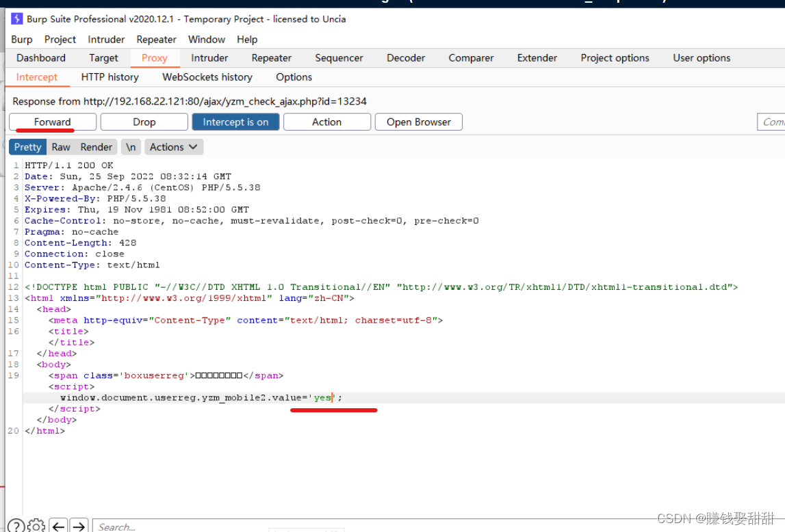Toggle the \n non-printable characters button
This screenshot has height=532, width=785.
[x=131, y=147]
